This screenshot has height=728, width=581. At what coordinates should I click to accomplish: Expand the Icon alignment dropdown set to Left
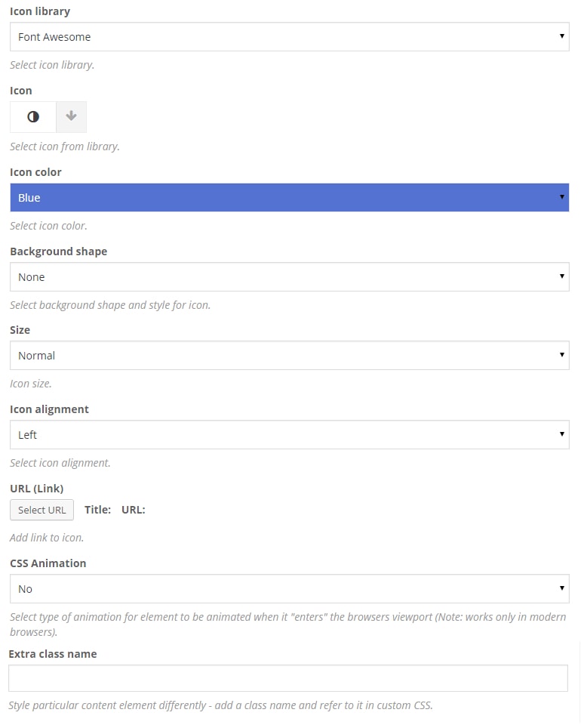point(289,435)
